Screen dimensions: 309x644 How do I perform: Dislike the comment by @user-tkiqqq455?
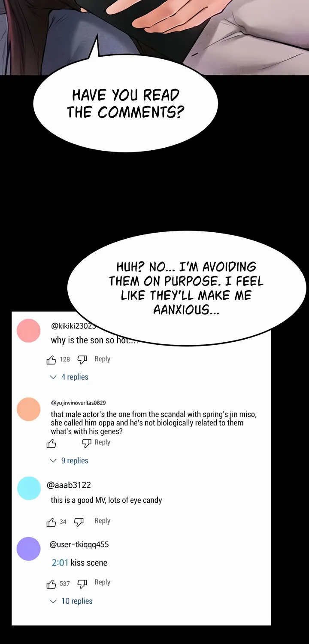82,583
